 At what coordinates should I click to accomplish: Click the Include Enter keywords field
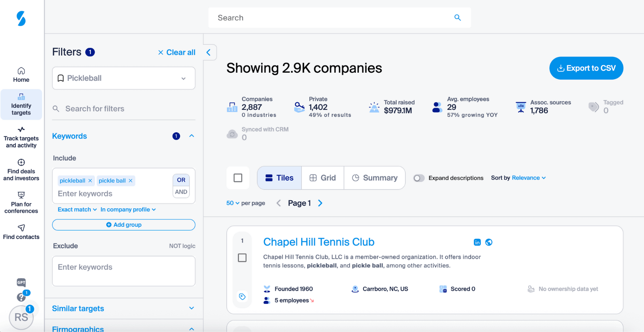tap(114, 194)
